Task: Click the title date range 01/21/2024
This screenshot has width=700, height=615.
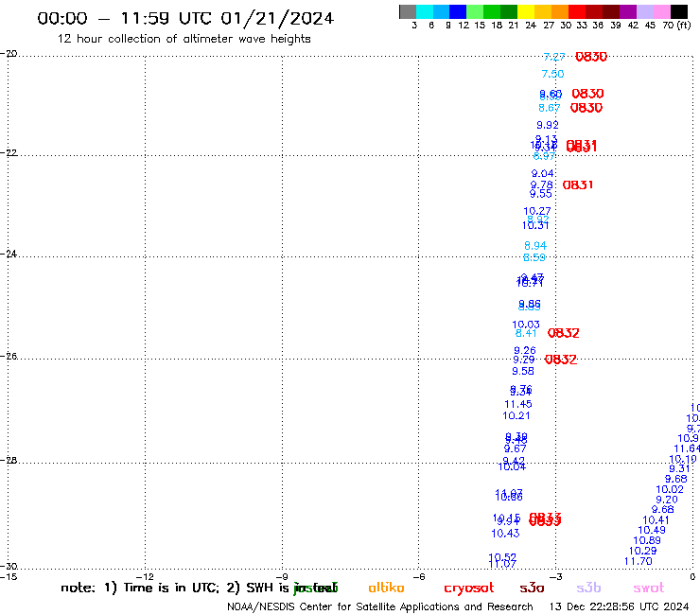Action: pyautogui.click(x=277, y=18)
